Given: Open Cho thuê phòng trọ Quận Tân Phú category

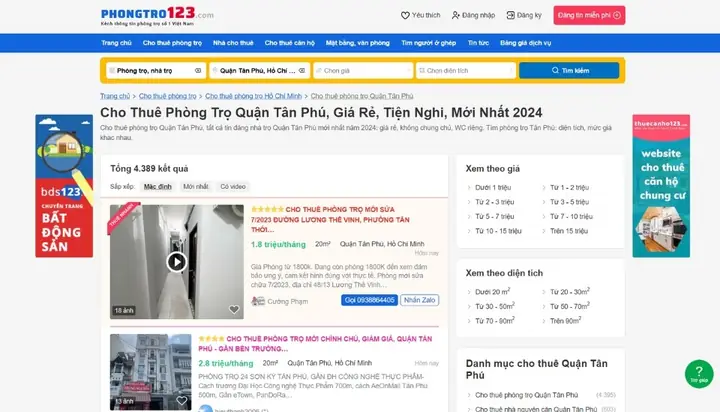Looking at the screenshot, I should pyautogui.click(x=526, y=395).
